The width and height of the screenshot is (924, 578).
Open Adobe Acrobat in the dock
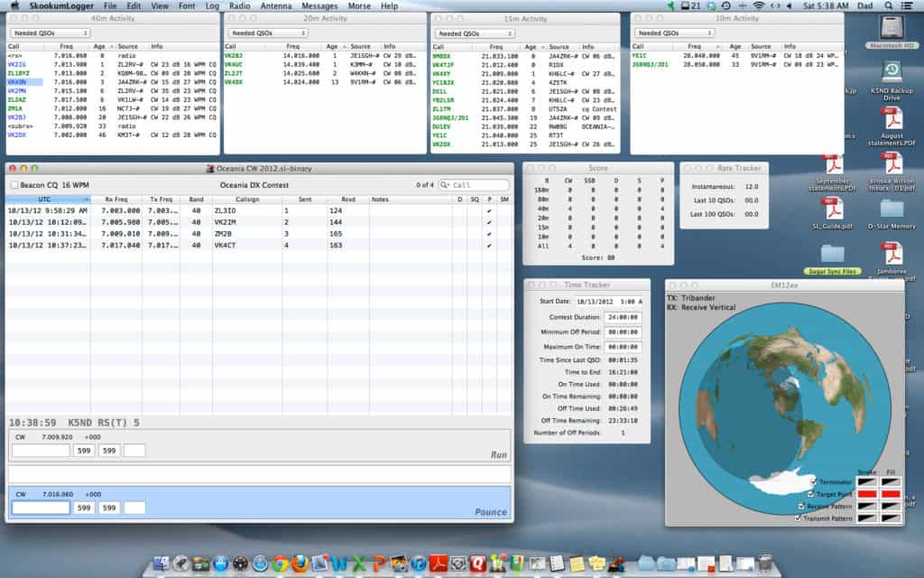coord(439,564)
